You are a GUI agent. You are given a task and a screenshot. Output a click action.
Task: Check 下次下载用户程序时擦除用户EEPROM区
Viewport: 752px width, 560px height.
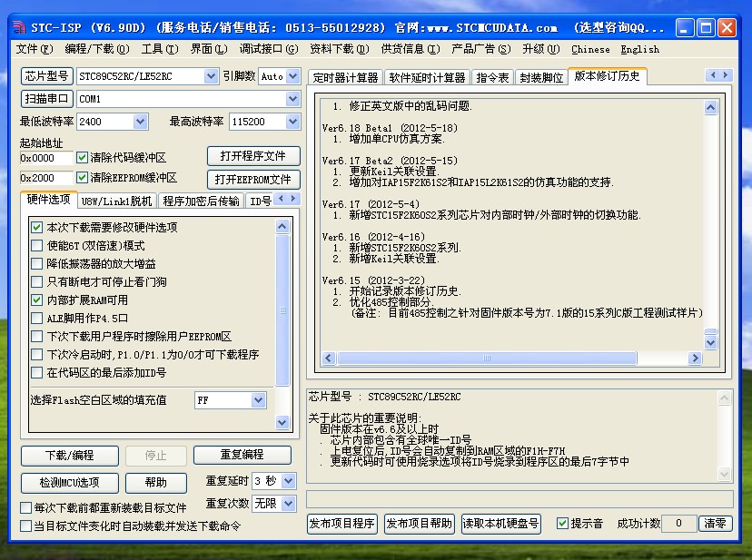pyautogui.click(x=37, y=336)
